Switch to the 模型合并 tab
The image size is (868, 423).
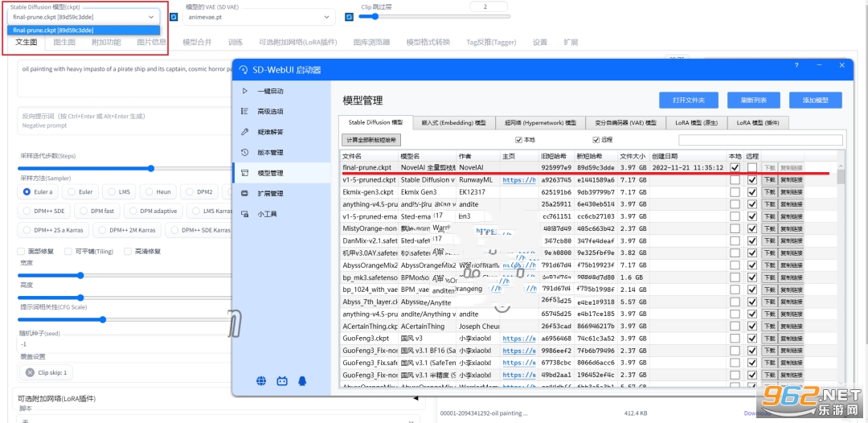197,42
